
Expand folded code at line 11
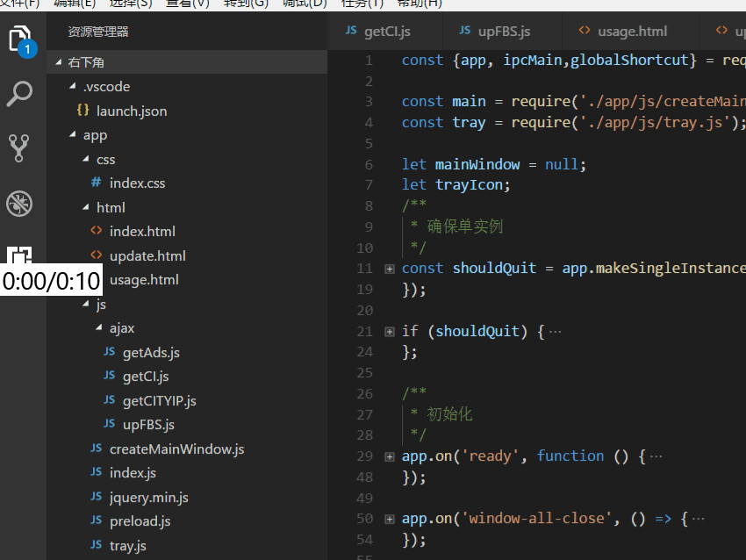(x=390, y=269)
